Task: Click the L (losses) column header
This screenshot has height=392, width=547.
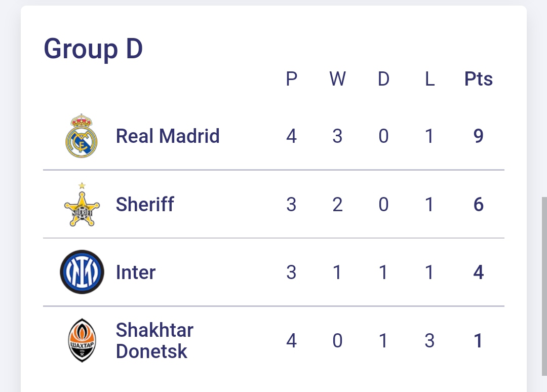Action: (x=429, y=79)
